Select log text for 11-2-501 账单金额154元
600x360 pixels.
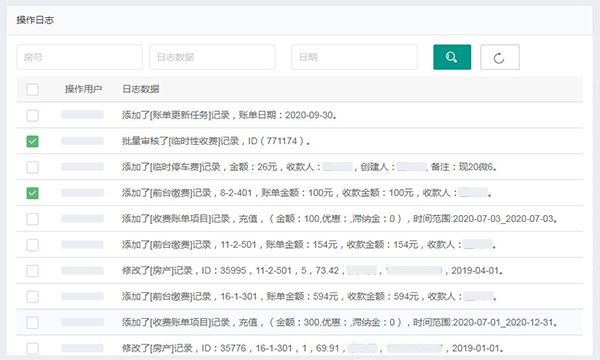[309, 245]
